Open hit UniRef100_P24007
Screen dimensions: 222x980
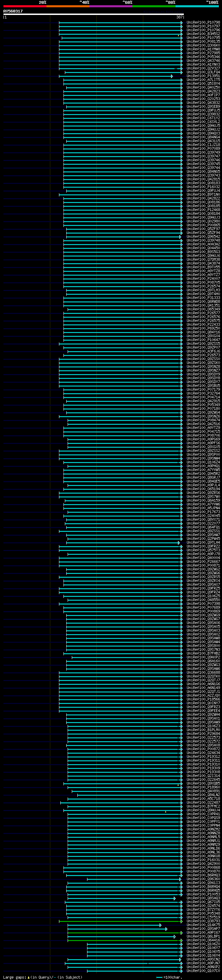pos(203,278)
